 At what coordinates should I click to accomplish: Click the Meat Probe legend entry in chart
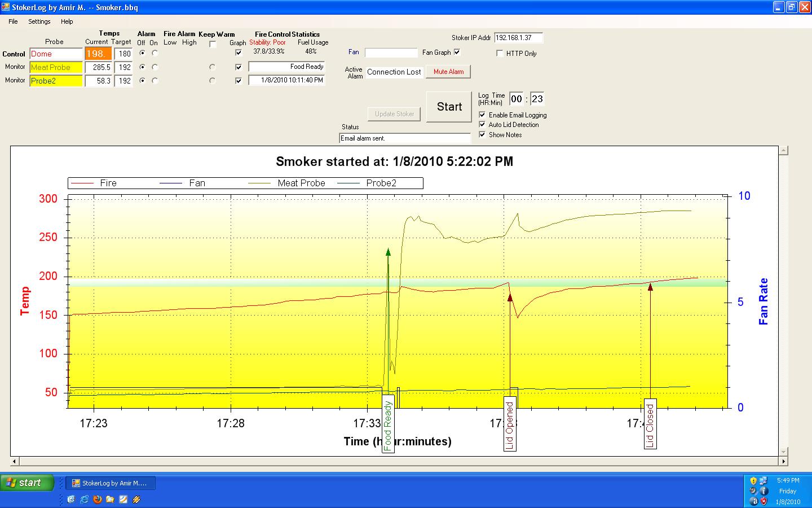click(286, 183)
